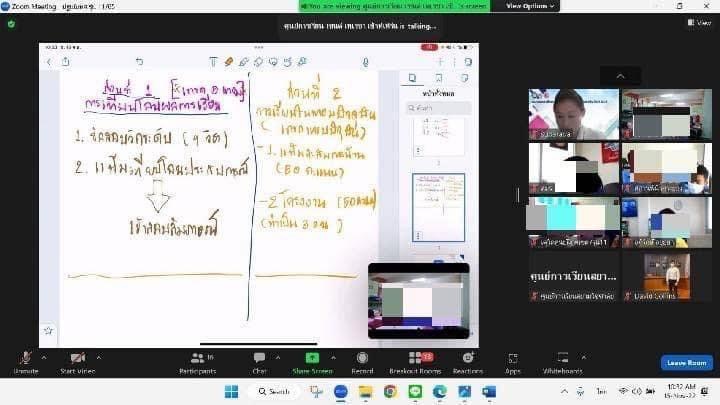Click the green Share Screen icon
This screenshot has height=405, width=720.
pos(312,358)
